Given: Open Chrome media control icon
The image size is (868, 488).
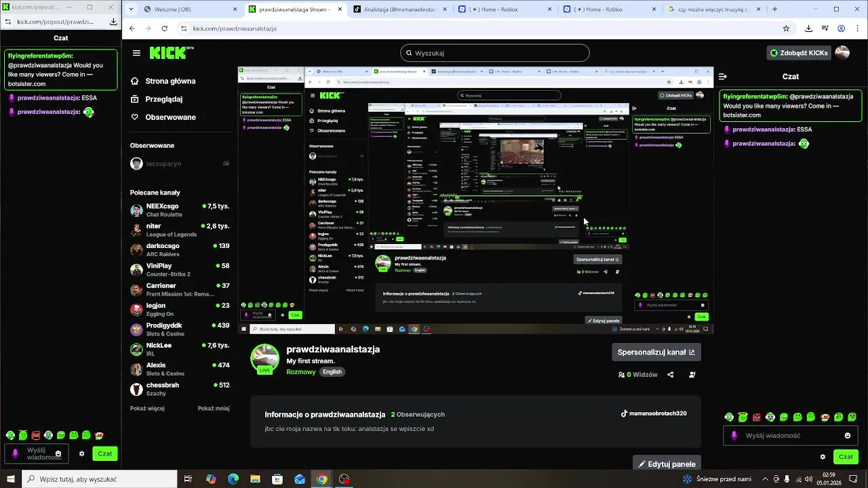Looking at the screenshot, I should tap(825, 28).
